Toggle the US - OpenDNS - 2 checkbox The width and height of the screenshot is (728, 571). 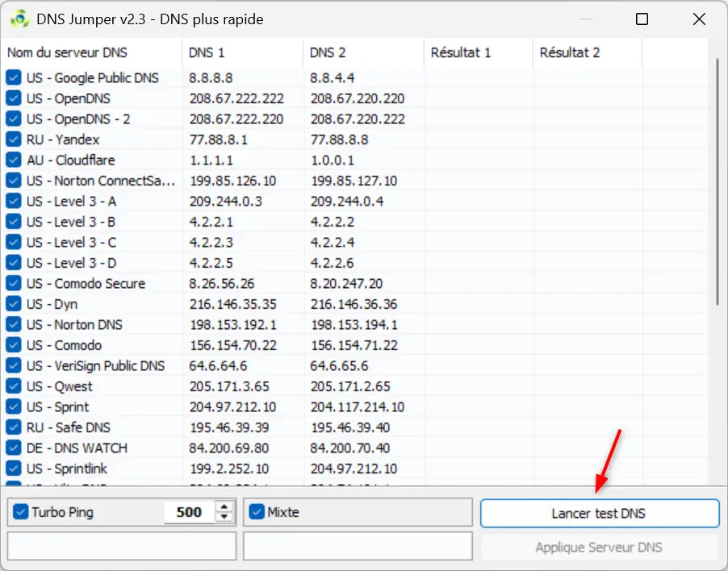(14, 119)
